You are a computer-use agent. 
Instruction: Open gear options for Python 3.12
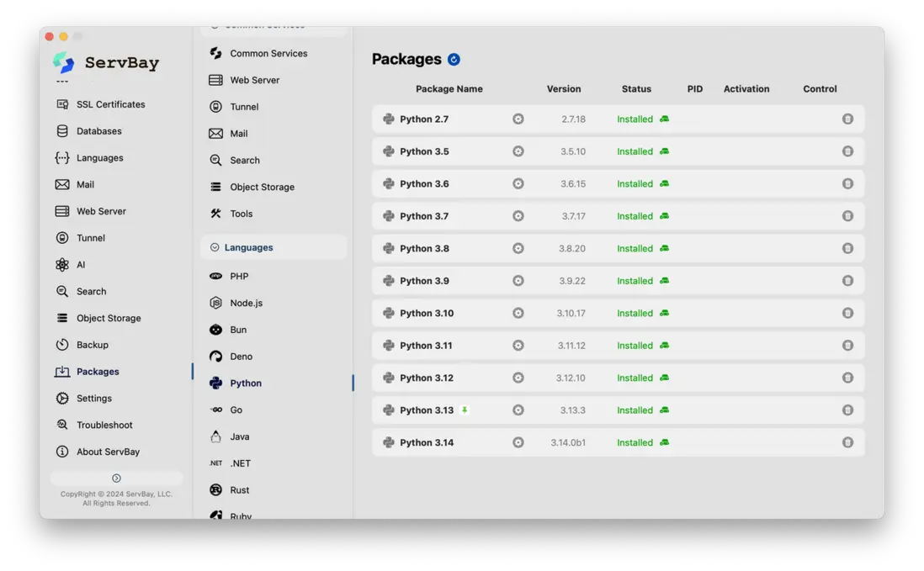[518, 378]
